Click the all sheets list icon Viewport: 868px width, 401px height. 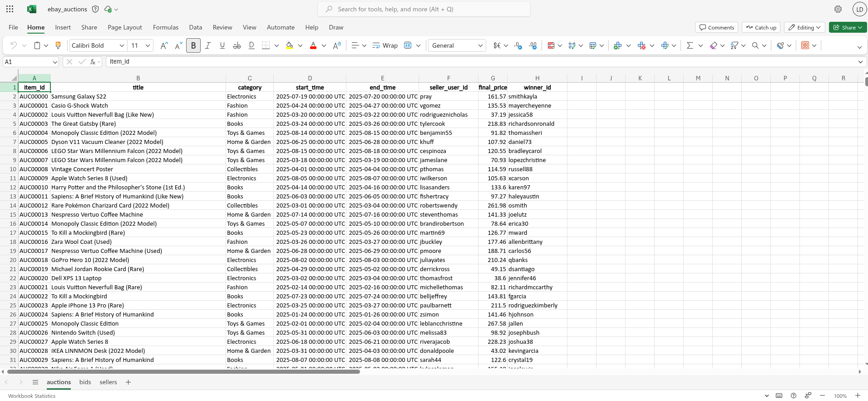pyautogui.click(x=35, y=382)
